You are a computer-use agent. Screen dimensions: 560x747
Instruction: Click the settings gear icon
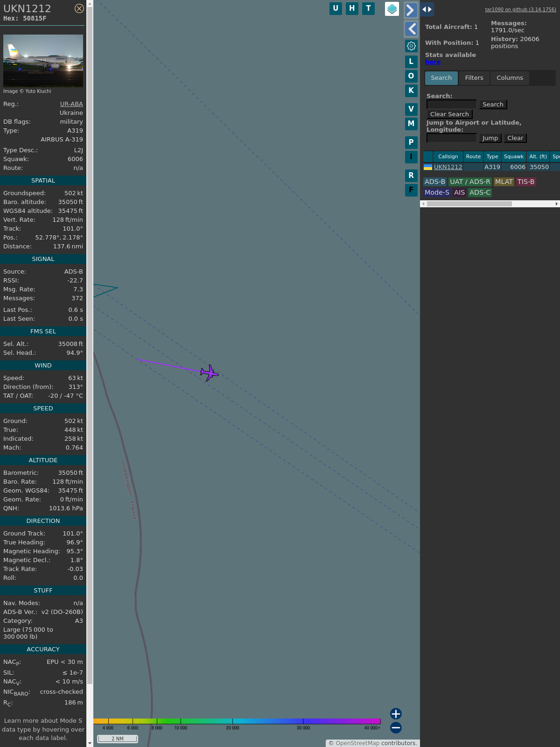(411, 46)
